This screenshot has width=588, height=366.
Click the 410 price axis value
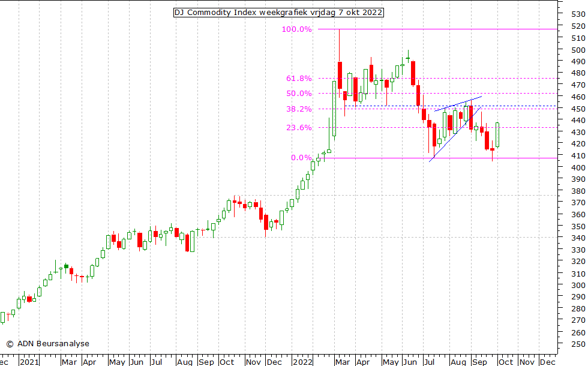pos(578,155)
